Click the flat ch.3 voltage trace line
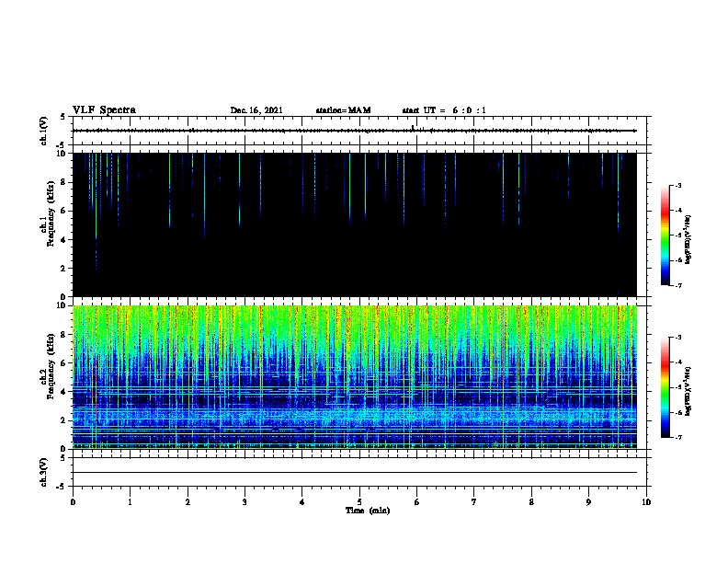 click(x=354, y=473)
